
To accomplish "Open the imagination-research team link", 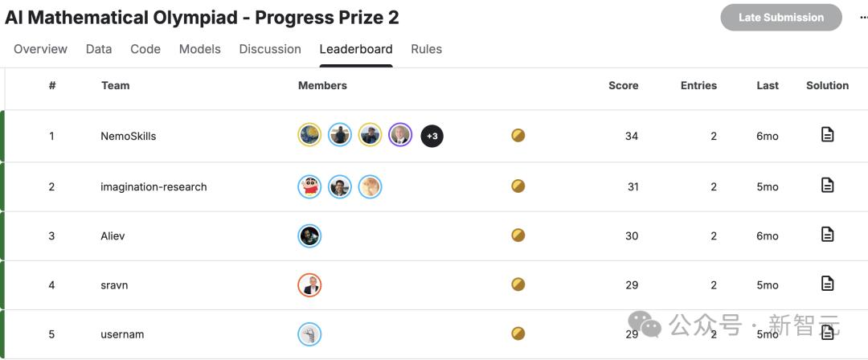I will coord(154,187).
